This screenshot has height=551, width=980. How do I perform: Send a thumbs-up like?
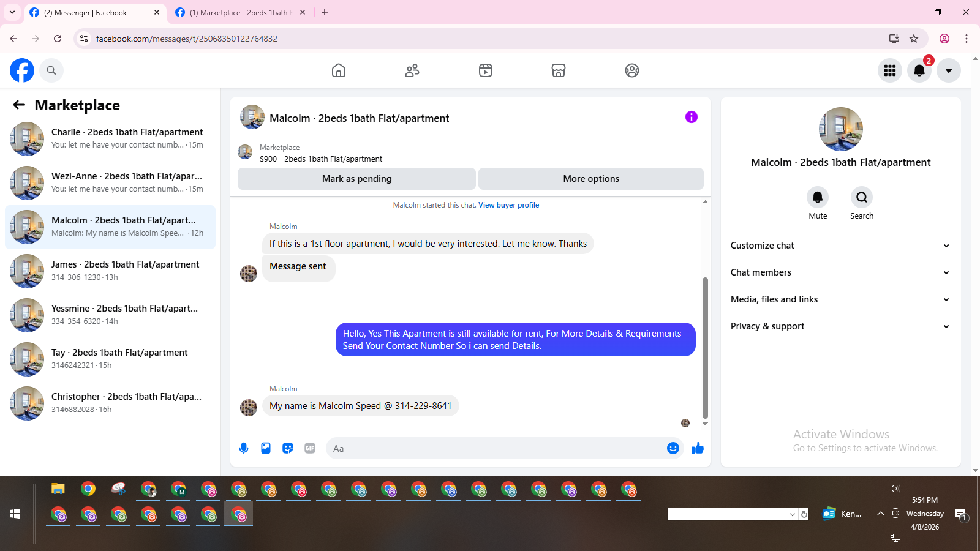tap(698, 448)
